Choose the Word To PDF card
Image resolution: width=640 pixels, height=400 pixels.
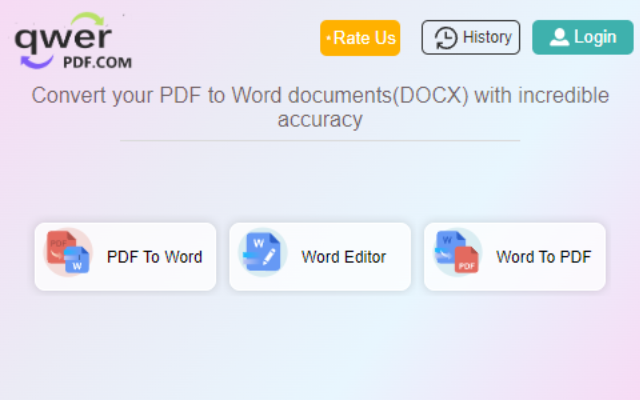[515, 257]
